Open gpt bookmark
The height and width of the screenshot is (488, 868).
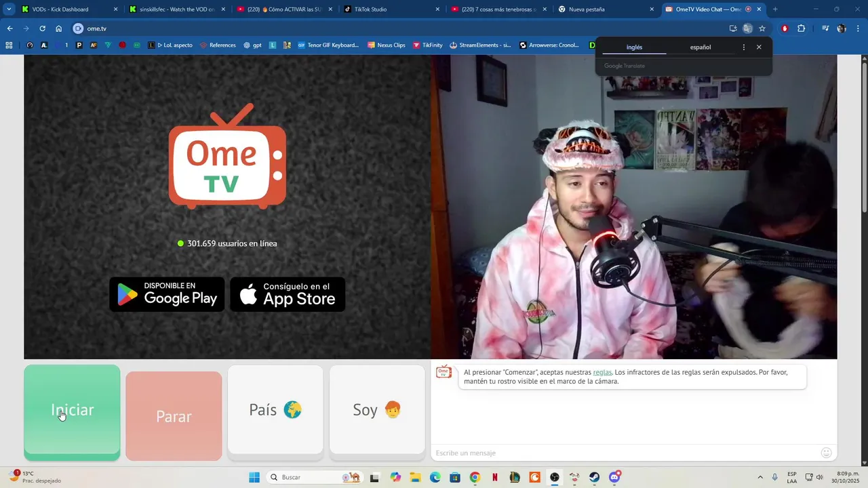252,45
